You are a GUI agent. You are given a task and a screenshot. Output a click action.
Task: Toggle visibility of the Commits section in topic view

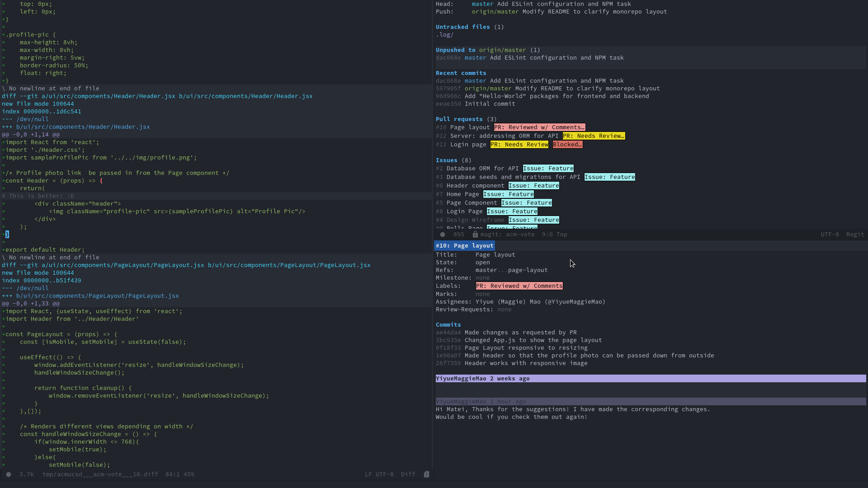tap(448, 324)
